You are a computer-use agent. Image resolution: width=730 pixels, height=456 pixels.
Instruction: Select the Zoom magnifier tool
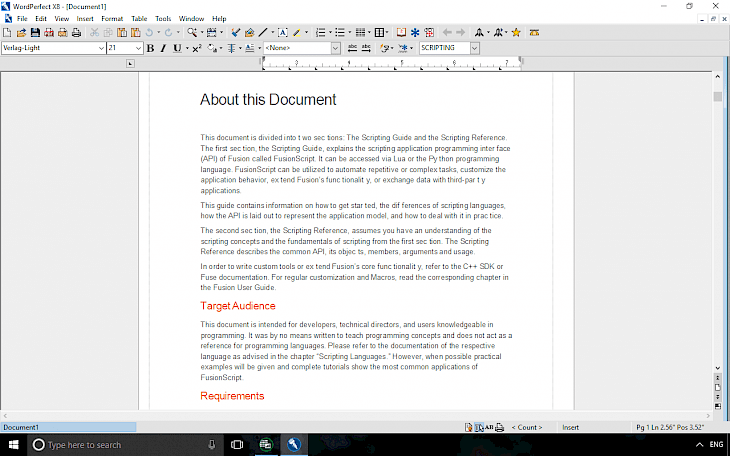coord(192,33)
